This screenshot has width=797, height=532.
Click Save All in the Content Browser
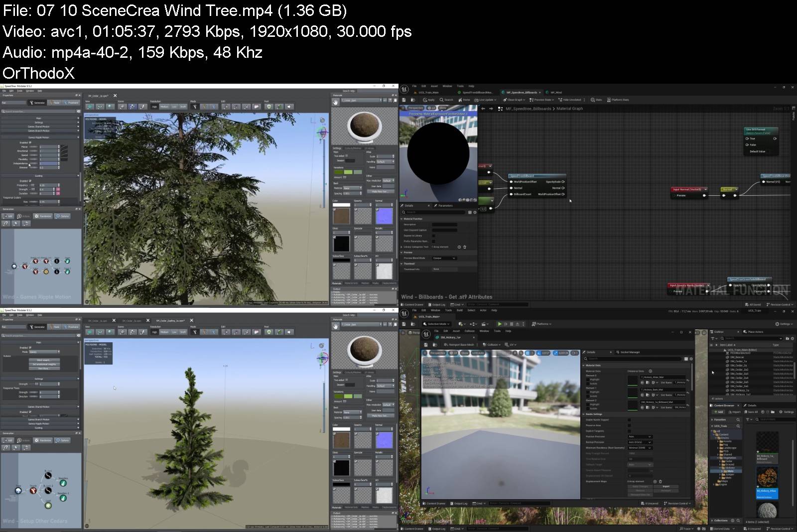click(x=751, y=412)
